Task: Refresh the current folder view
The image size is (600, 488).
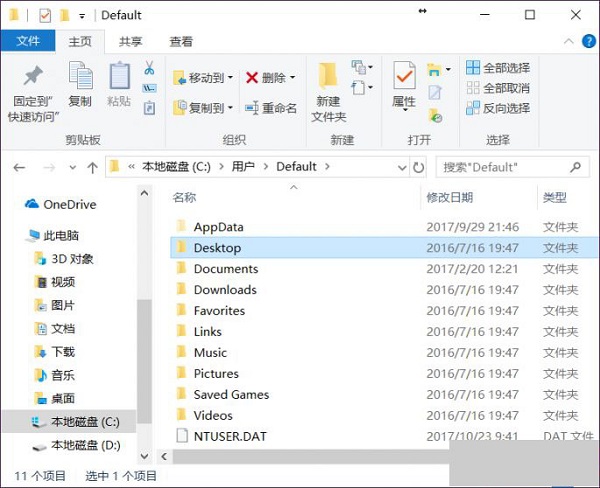Action: [x=418, y=167]
